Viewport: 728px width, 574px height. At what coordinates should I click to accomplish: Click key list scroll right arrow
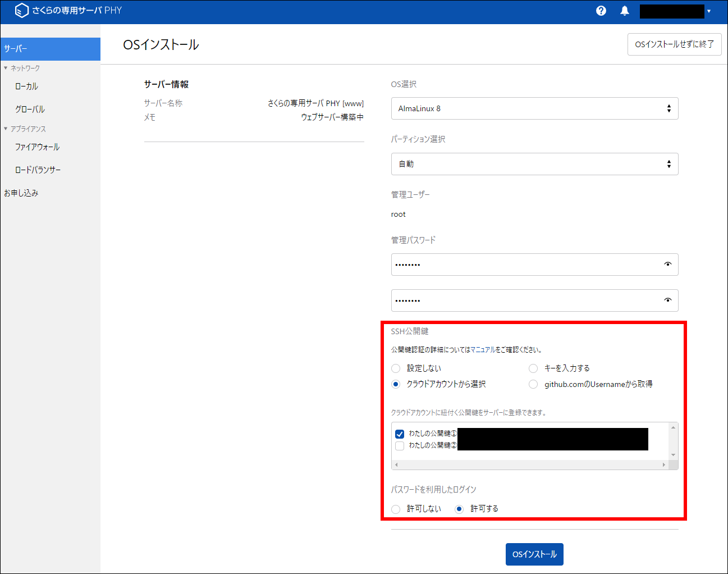tap(664, 464)
